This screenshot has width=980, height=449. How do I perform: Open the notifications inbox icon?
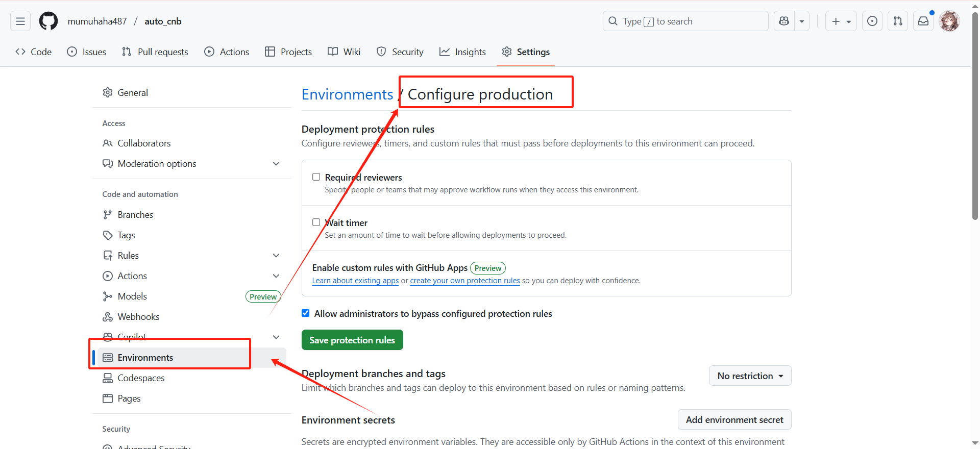(x=923, y=21)
